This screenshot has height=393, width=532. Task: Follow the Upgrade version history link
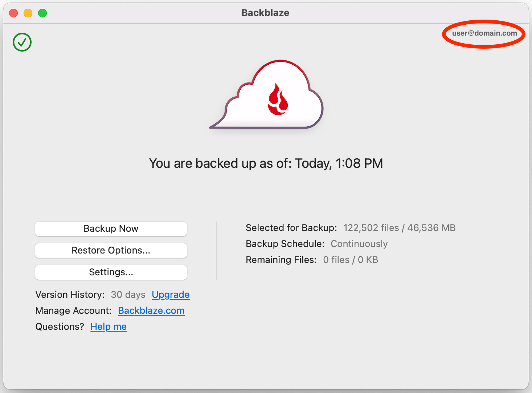coord(171,295)
